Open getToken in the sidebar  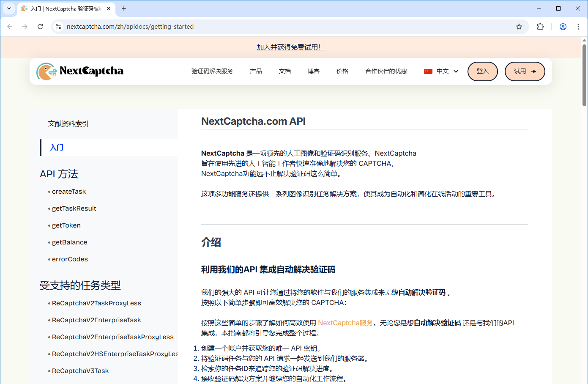(66, 225)
